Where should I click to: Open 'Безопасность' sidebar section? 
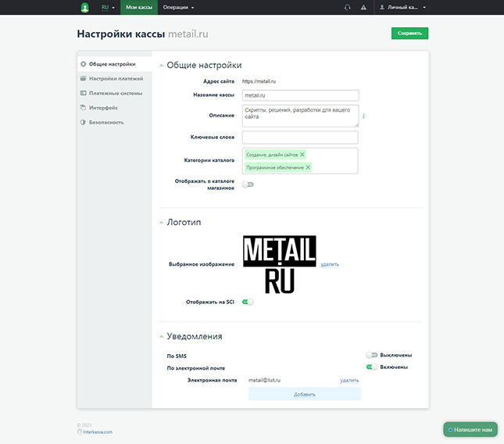click(x=105, y=122)
